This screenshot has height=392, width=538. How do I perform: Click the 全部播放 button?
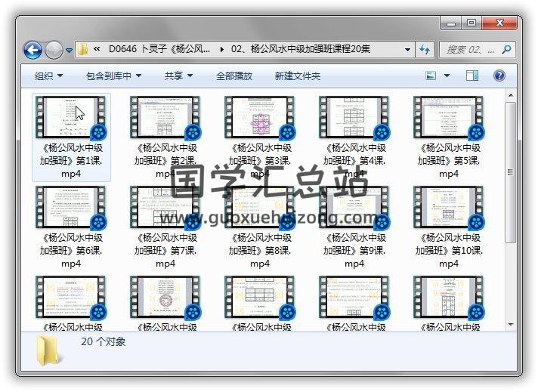pos(234,76)
